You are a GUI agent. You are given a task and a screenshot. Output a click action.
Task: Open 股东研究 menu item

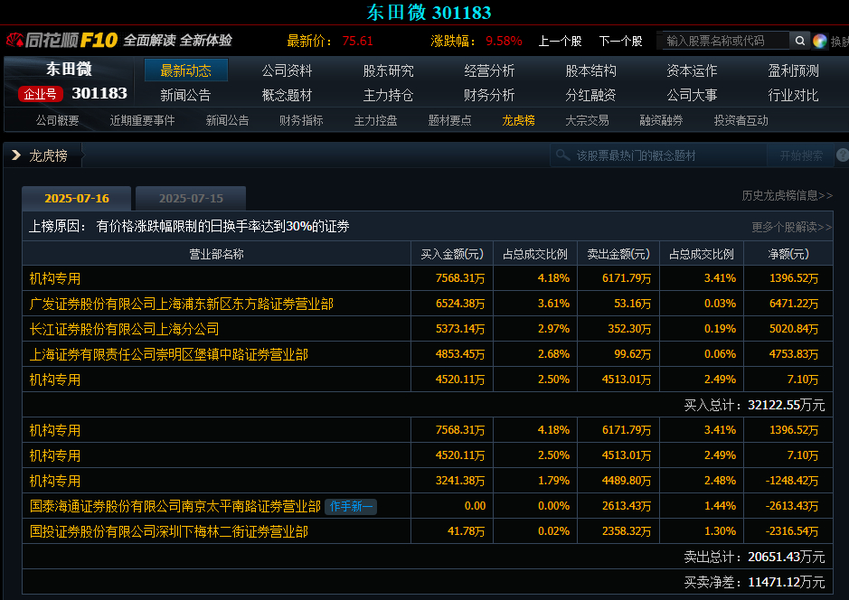[388, 70]
